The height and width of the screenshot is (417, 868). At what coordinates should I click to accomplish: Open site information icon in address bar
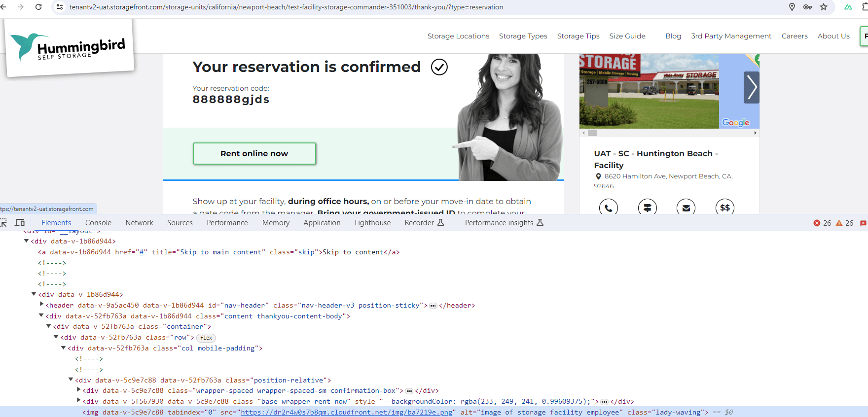[x=60, y=7]
